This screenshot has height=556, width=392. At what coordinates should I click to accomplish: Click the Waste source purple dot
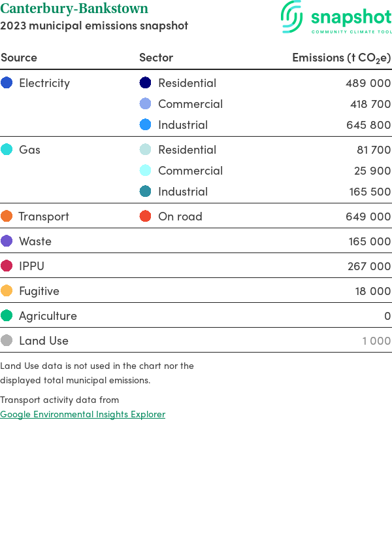pos(7,241)
